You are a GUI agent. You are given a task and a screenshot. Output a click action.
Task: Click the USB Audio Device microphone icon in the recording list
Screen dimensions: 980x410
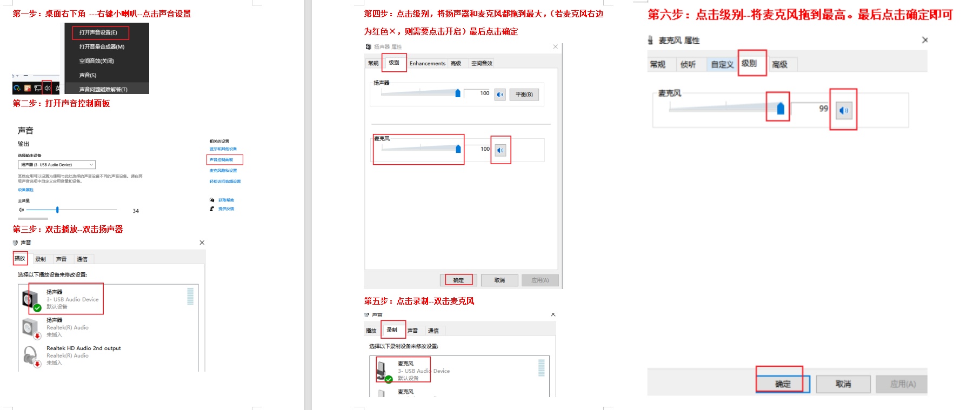tap(383, 371)
